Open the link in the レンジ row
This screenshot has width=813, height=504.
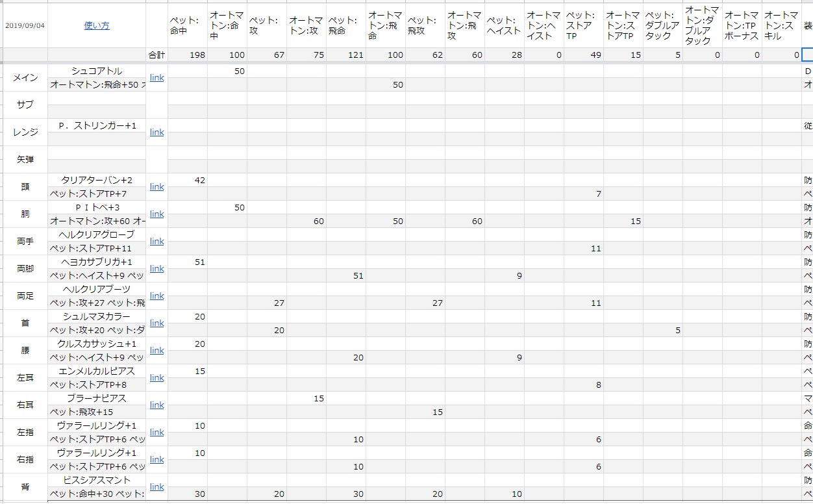point(156,132)
